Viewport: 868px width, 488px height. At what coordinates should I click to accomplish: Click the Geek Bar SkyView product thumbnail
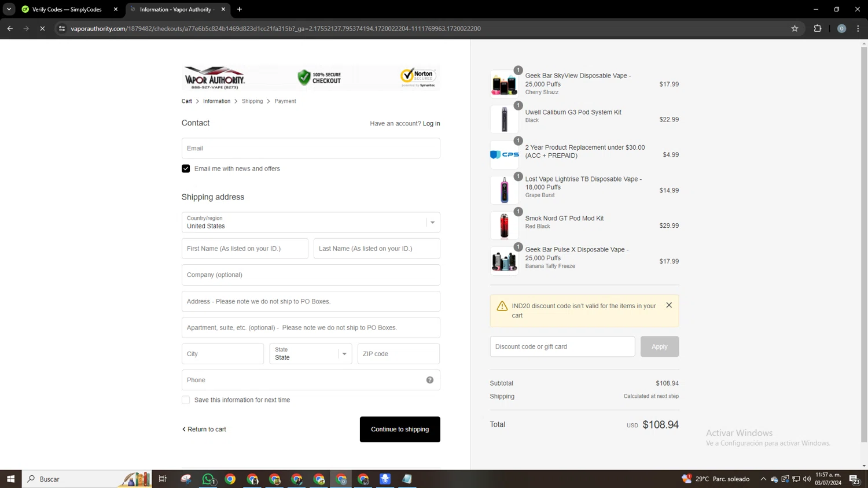[504, 84]
